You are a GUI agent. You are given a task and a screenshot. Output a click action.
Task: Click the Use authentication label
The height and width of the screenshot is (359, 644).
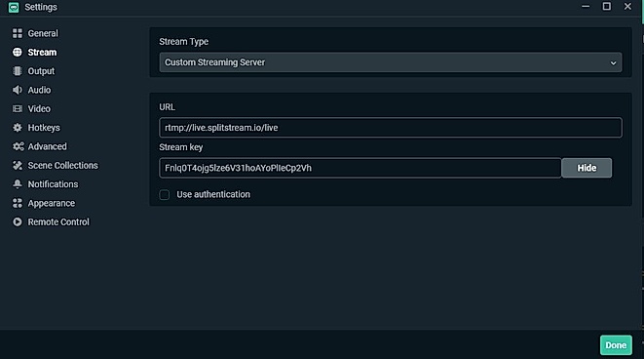pyautogui.click(x=213, y=194)
